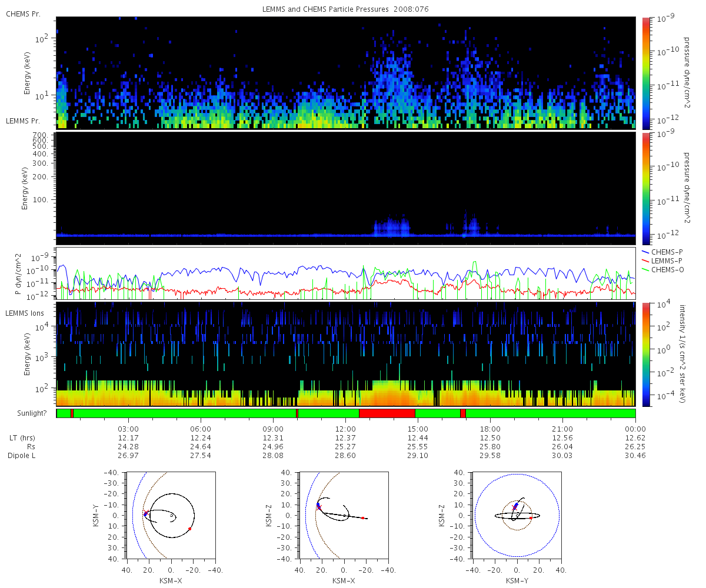Click the long red segment in Sunlight bar

tap(387, 413)
